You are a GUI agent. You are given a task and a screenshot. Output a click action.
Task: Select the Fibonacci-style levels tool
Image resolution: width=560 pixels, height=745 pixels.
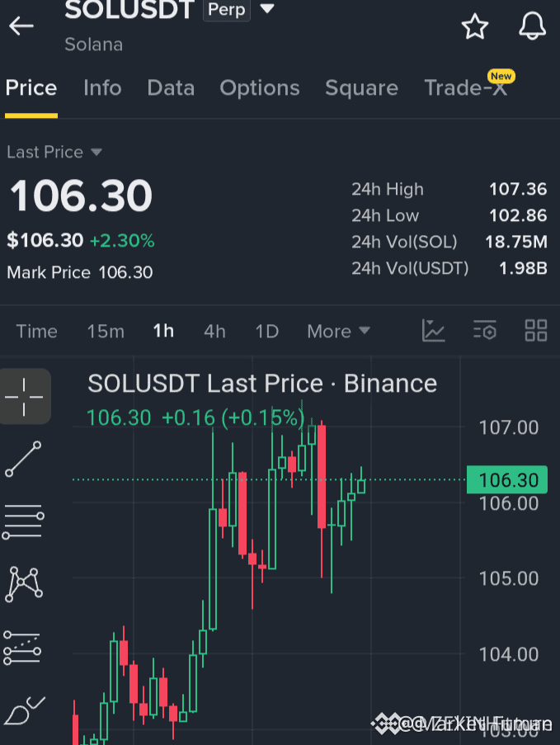(22, 648)
